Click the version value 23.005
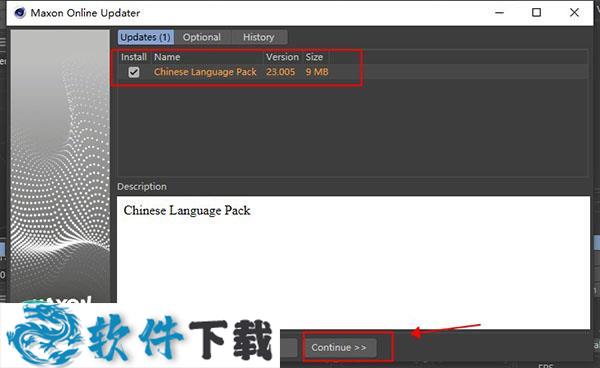 click(x=280, y=72)
